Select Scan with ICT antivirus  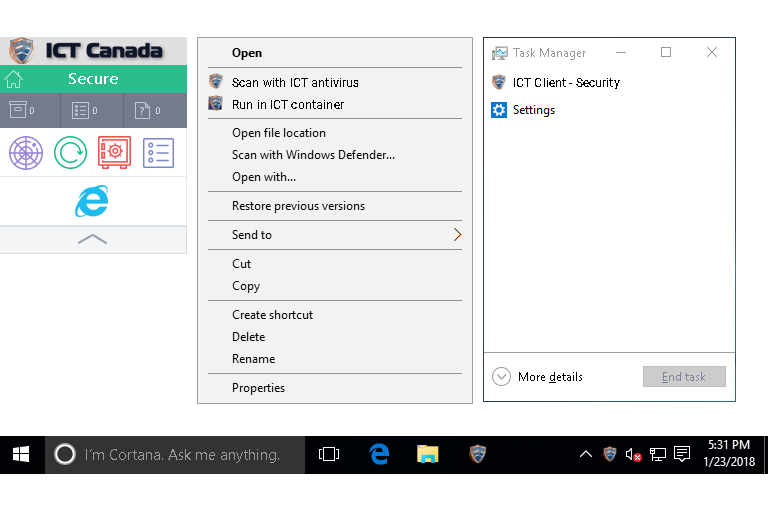coord(295,83)
